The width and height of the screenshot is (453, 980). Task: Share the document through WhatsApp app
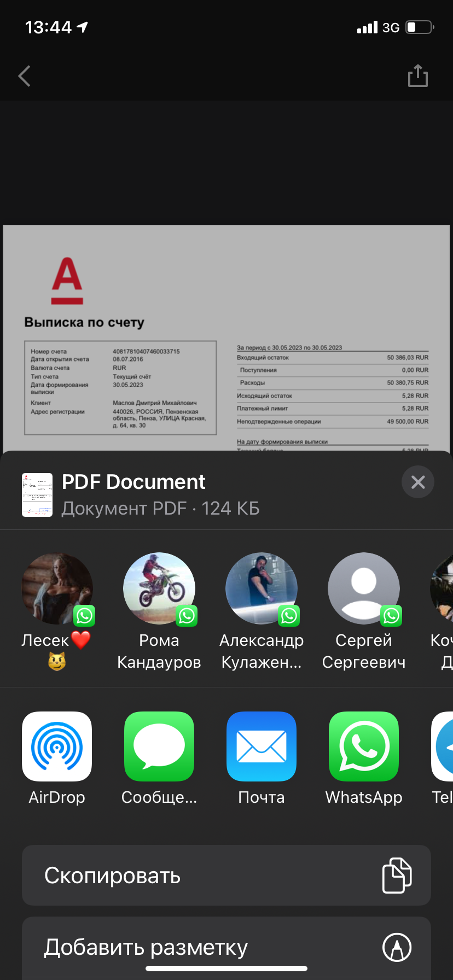pyautogui.click(x=364, y=746)
